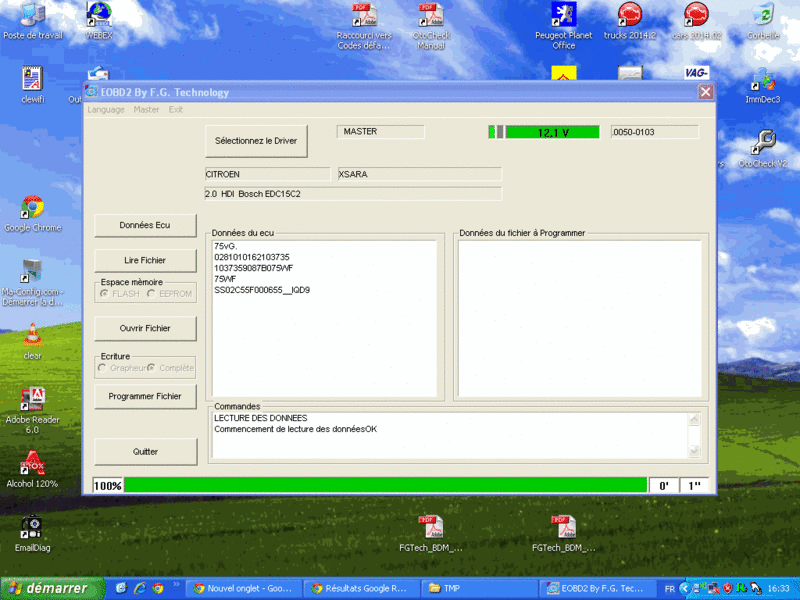Click the XSARA model field
This screenshot has width=800, height=600.
point(419,174)
